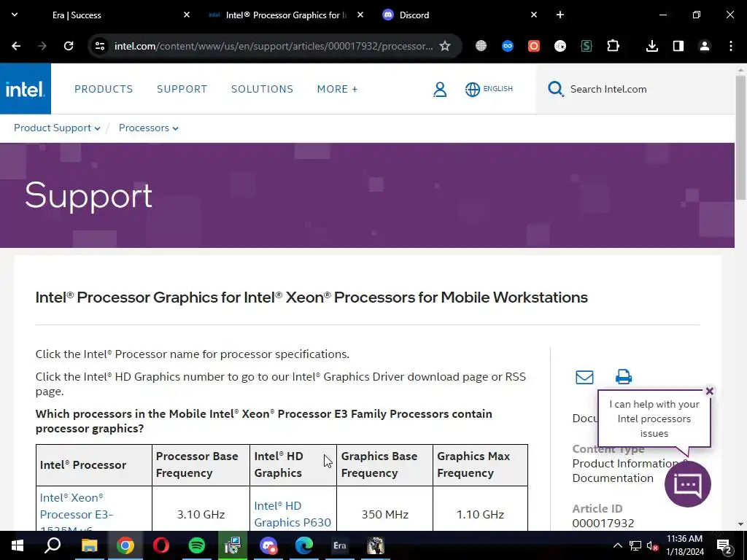This screenshot has height=560, width=747.
Task: Open the purple chat assistant button
Action: (x=687, y=484)
